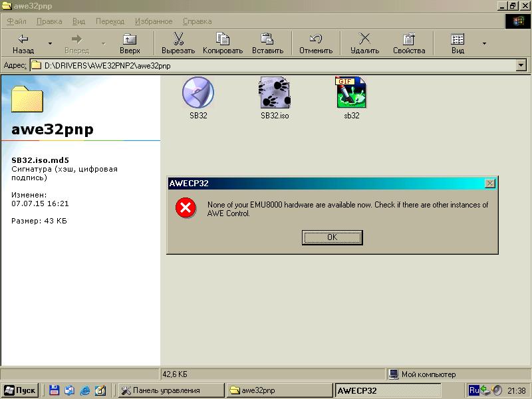532x399 pixels.
Task: Go up one folder with Вверх
Action: pyautogui.click(x=130, y=43)
